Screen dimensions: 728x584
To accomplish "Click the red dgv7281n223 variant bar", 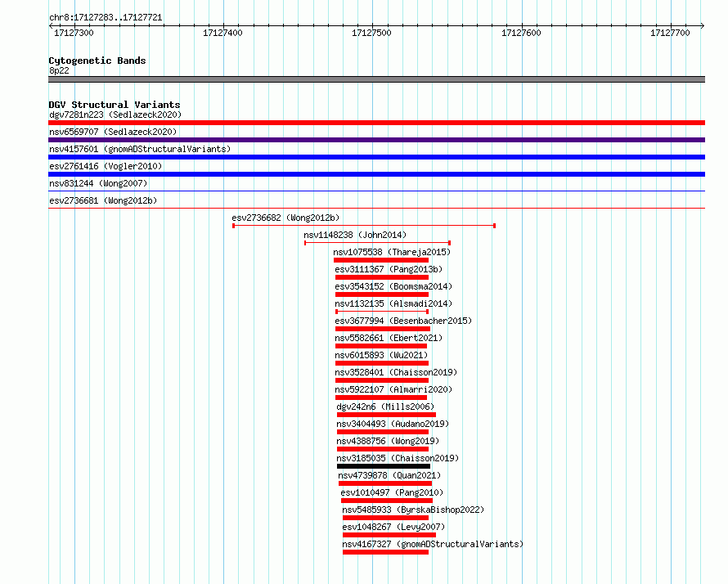I will (376, 123).
